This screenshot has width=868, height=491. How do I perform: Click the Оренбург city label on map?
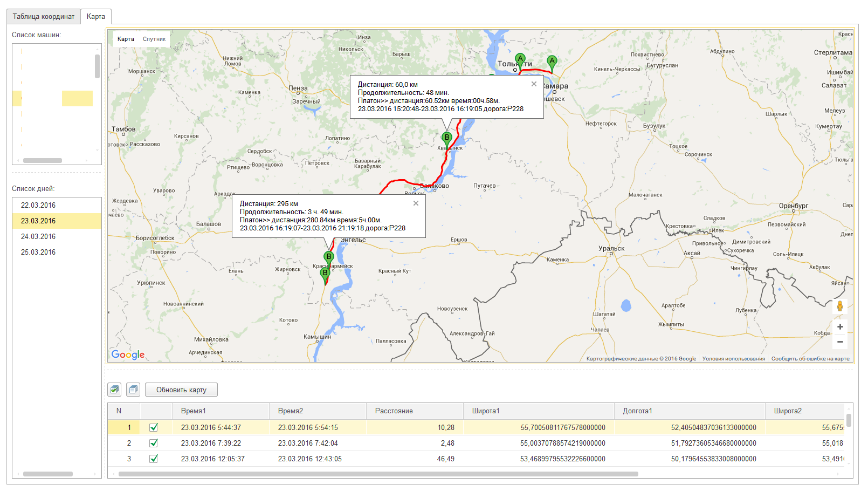[794, 206]
